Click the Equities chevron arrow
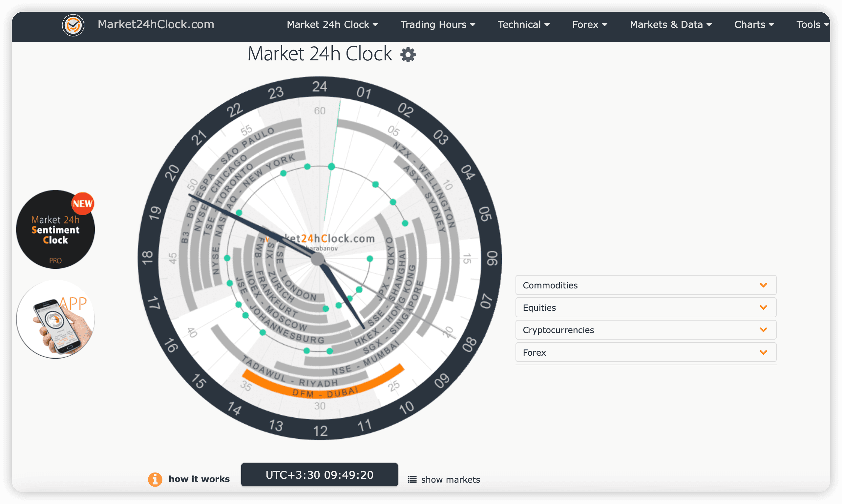Viewport: 842px width, 504px height. click(x=763, y=307)
